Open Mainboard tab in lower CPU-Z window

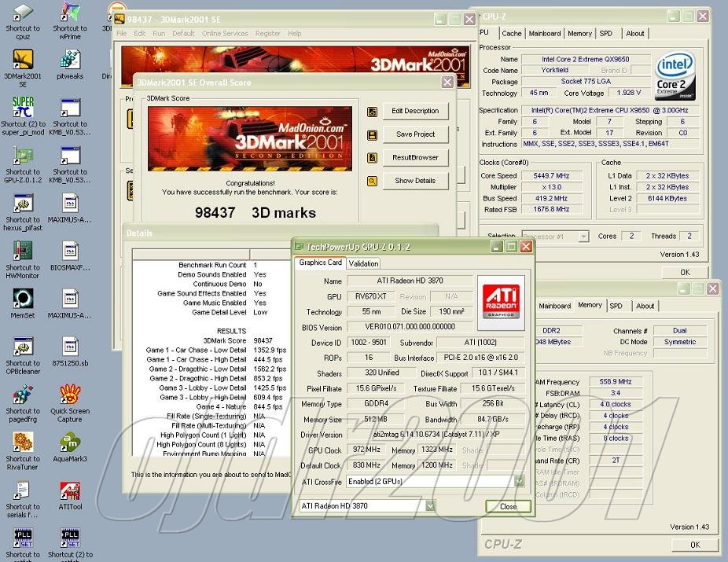point(554,306)
